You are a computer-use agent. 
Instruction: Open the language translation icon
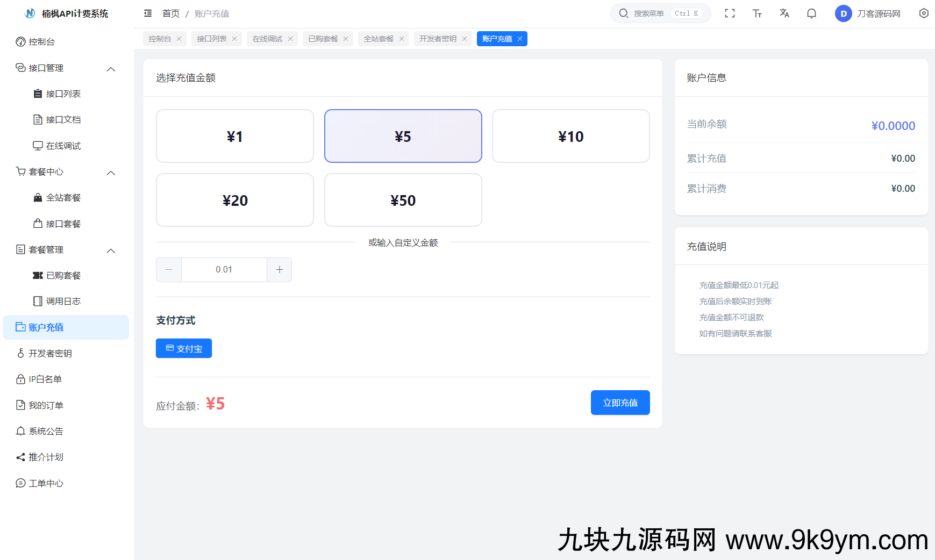[784, 13]
